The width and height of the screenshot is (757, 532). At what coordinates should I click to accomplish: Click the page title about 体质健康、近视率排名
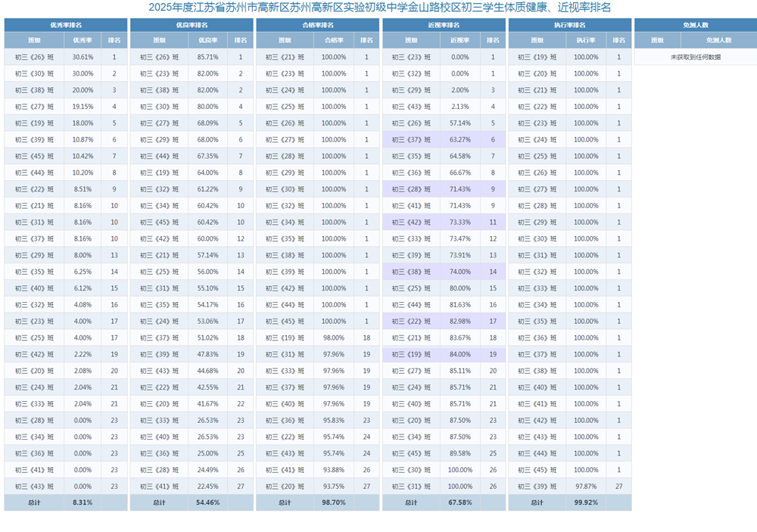point(379,8)
